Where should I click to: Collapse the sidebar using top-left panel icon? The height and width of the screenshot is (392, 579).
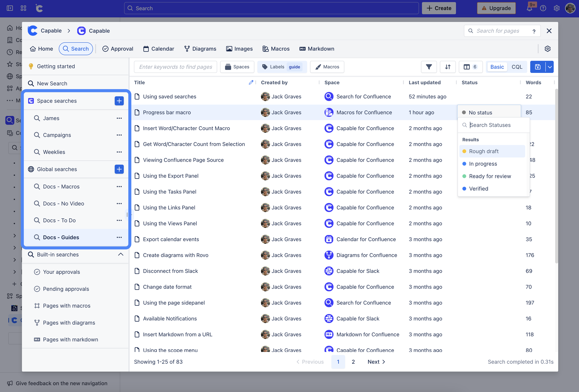(10, 8)
